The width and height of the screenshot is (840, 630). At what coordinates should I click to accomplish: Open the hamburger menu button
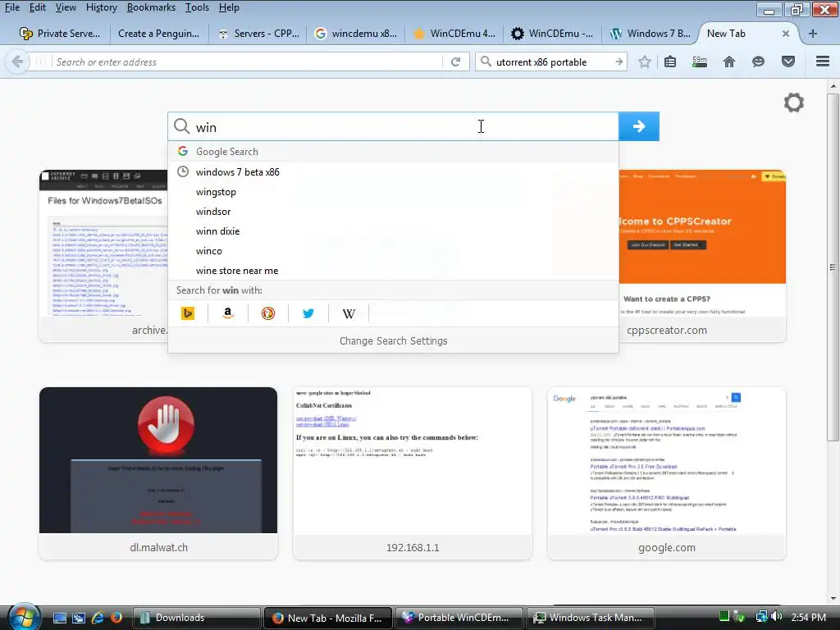[823, 62]
